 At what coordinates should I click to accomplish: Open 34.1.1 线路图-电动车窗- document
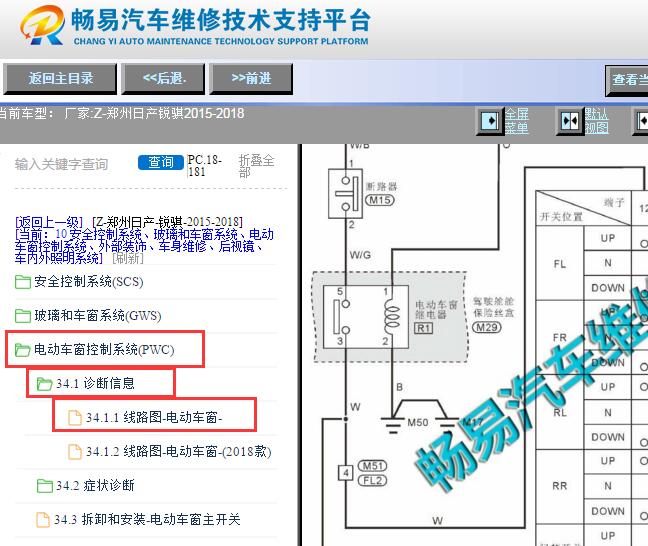[154, 417]
